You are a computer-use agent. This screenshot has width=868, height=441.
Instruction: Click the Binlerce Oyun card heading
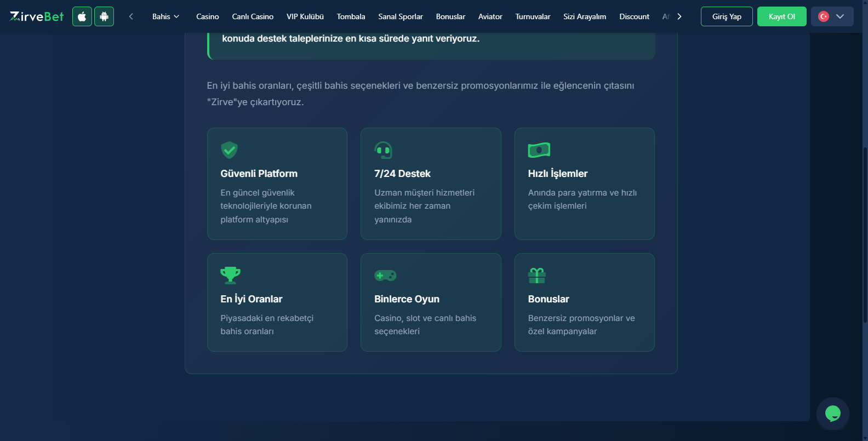coord(407,299)
